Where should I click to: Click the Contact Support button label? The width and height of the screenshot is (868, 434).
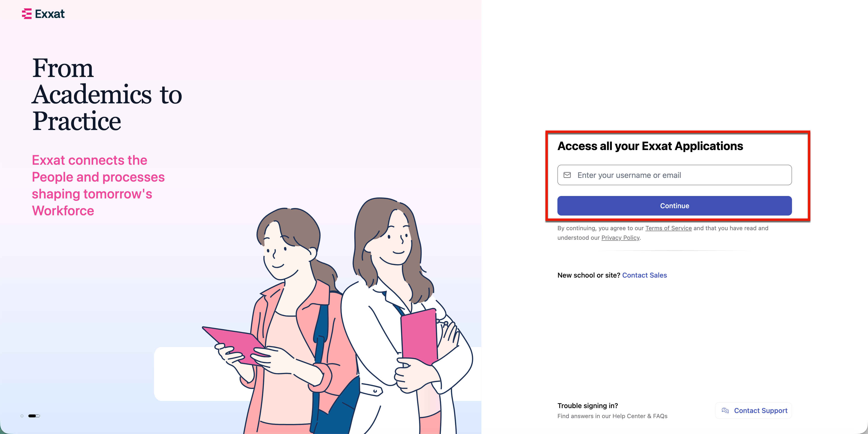point(760,410)
